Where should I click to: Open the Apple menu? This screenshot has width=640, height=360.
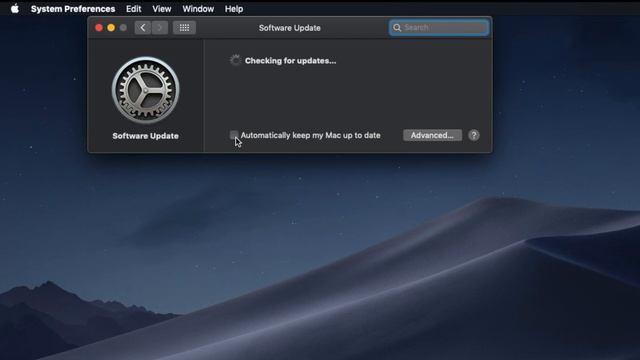coord(15,9)
